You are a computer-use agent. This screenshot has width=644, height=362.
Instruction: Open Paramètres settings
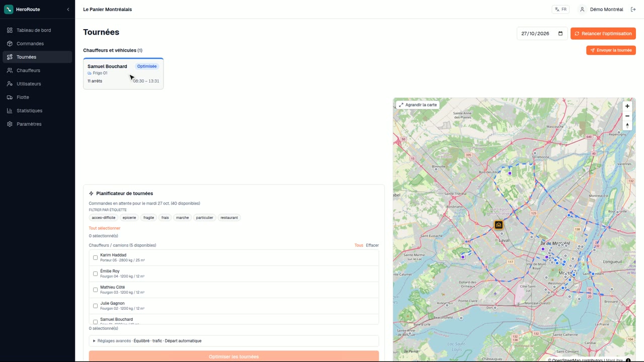click(x=37, y=124)
